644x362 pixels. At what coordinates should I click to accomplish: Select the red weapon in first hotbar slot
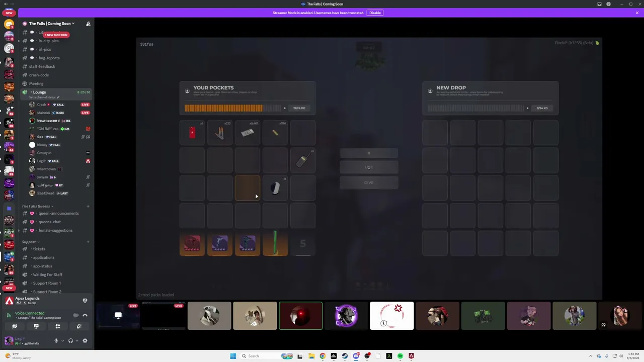192,243
